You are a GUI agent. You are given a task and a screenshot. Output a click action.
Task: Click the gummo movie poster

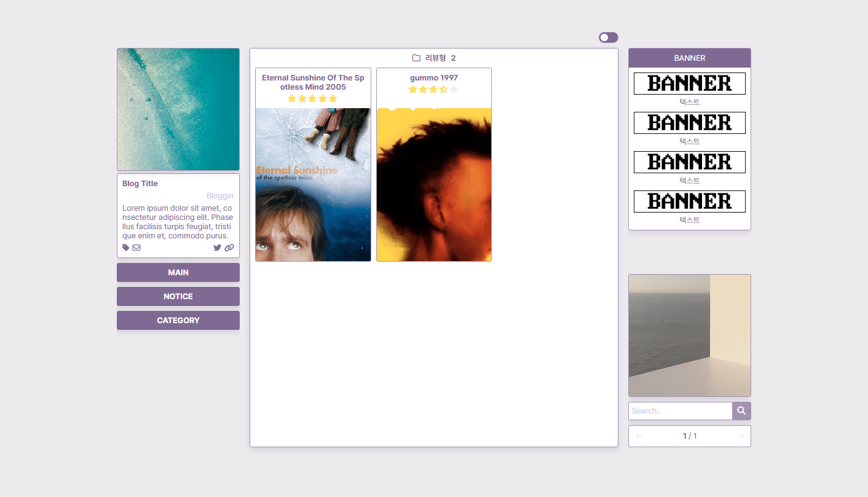[434, 185]
